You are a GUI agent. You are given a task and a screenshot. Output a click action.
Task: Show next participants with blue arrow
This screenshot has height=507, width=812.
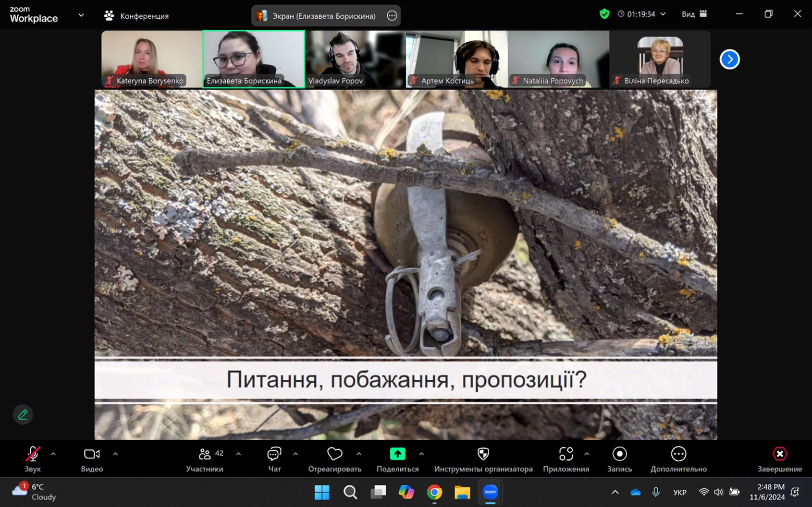pos(729,60)
